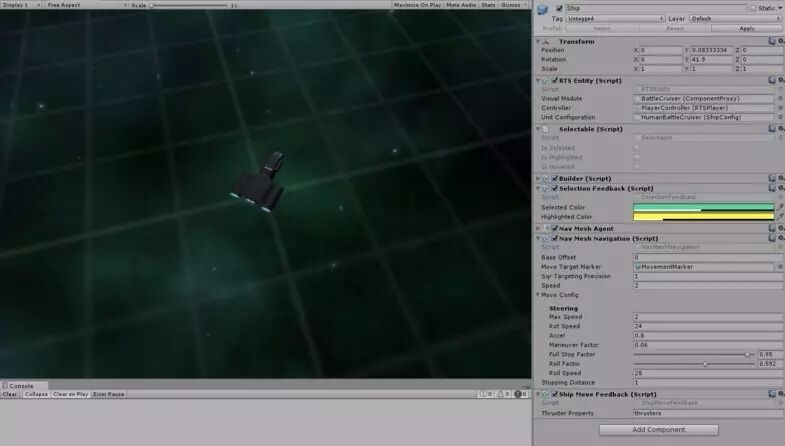
Task: Expand the Nav Mesh Agent foldout
Action: [538, 228]
